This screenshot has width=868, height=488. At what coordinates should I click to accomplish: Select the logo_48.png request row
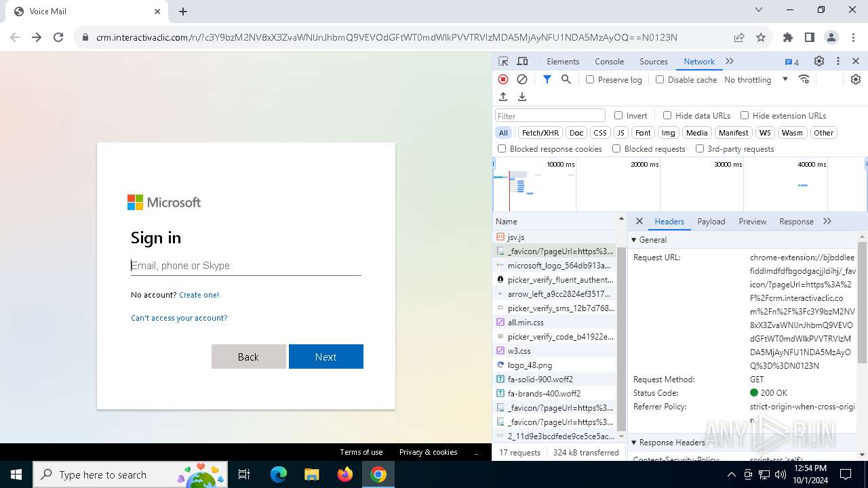[554, 365]
